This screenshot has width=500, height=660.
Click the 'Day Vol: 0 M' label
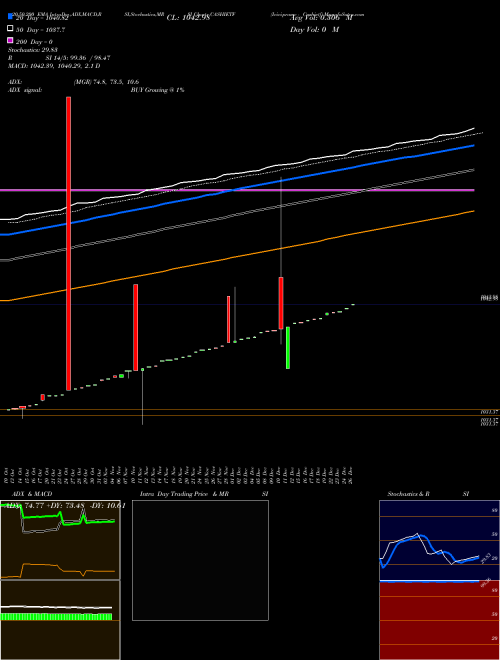coord(314,30)
